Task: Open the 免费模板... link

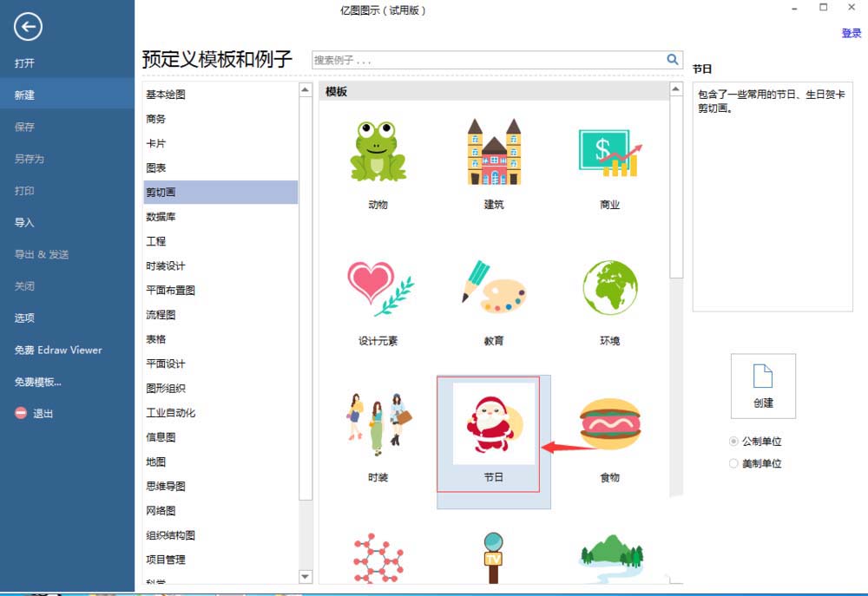Action: 37,382
